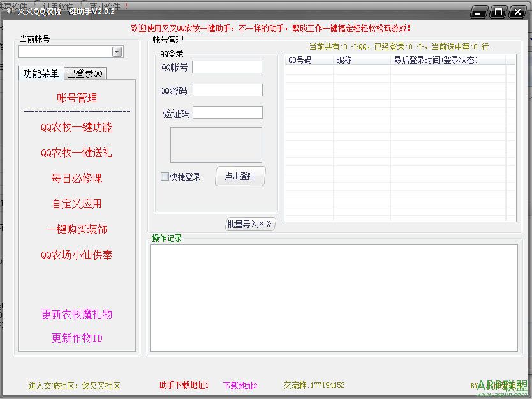
Task: Focus the 验证码 input field
Action: [x=228, y=112]
